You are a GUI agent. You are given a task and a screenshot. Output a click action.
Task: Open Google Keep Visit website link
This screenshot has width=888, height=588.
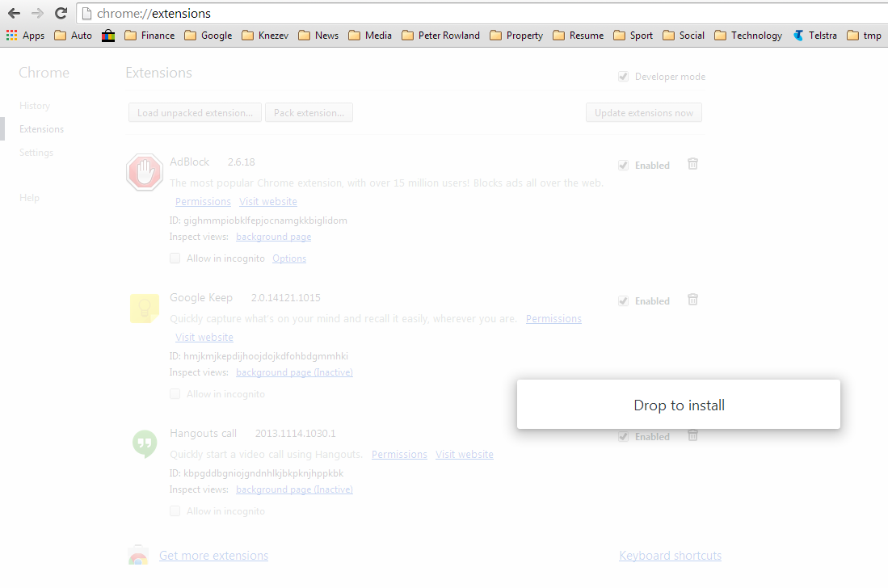click(x=204, y=338)
